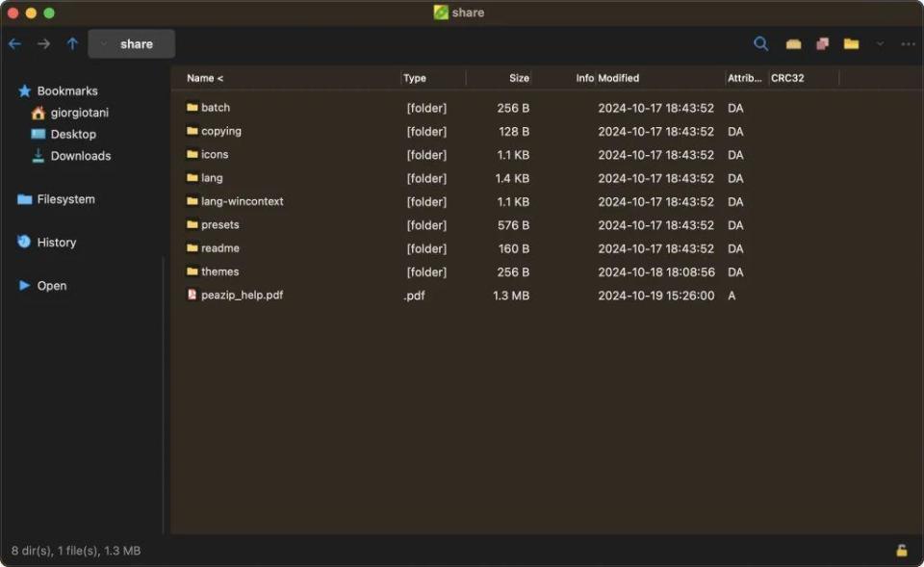This screenshot has height=567, width=924.
Task: Click the yellow extract folder icon
Action: (851, 44)
